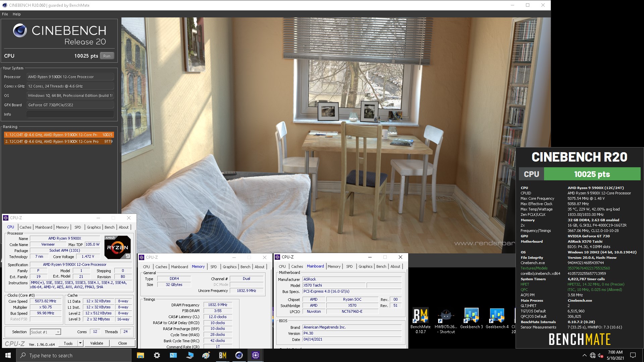The image size is (644, 362).
Task: Open Graphics tab in the CPU-Z Mainboard window
Action: pos(366,266)
